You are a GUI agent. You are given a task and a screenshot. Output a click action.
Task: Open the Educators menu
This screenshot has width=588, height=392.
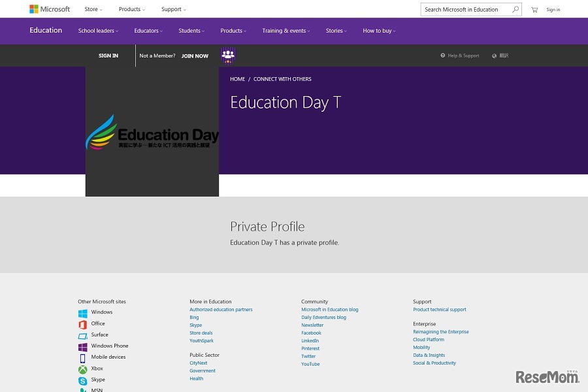(x=148, y=31)
